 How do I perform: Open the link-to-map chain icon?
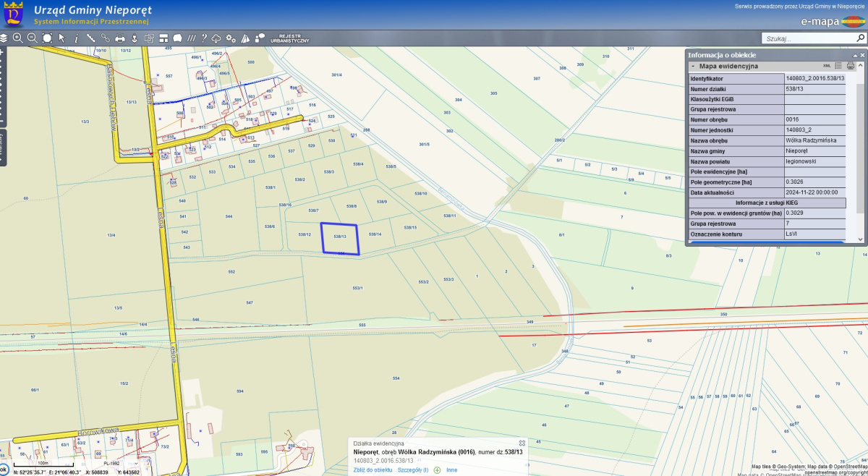pos(106,38)
